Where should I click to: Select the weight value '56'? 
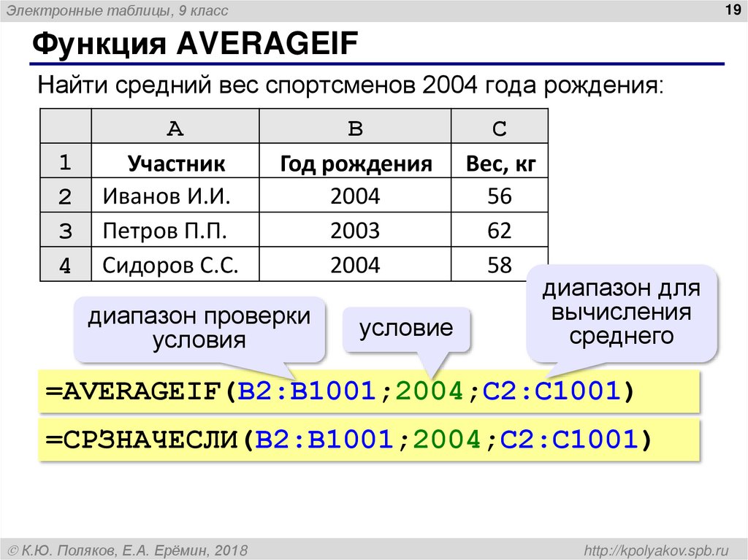pos(499,196)
